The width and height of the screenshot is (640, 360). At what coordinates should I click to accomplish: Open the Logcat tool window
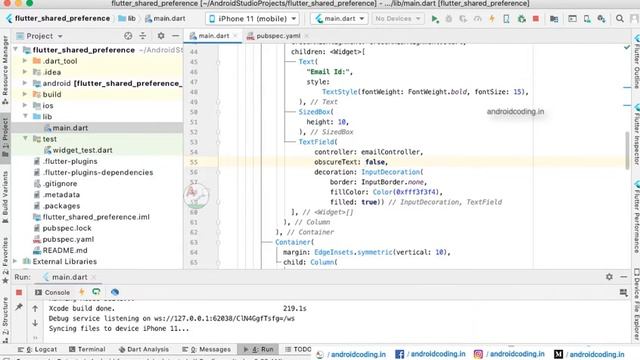coord(38,349)
